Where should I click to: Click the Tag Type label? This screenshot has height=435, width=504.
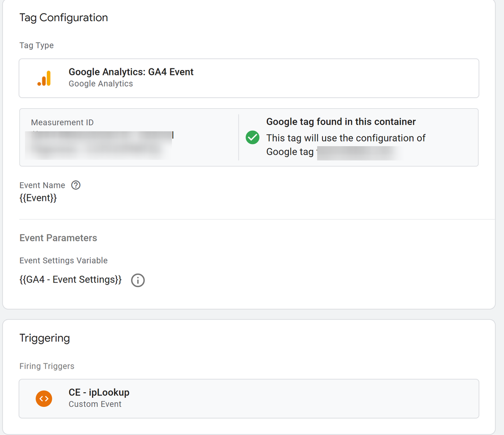(37, 45)
